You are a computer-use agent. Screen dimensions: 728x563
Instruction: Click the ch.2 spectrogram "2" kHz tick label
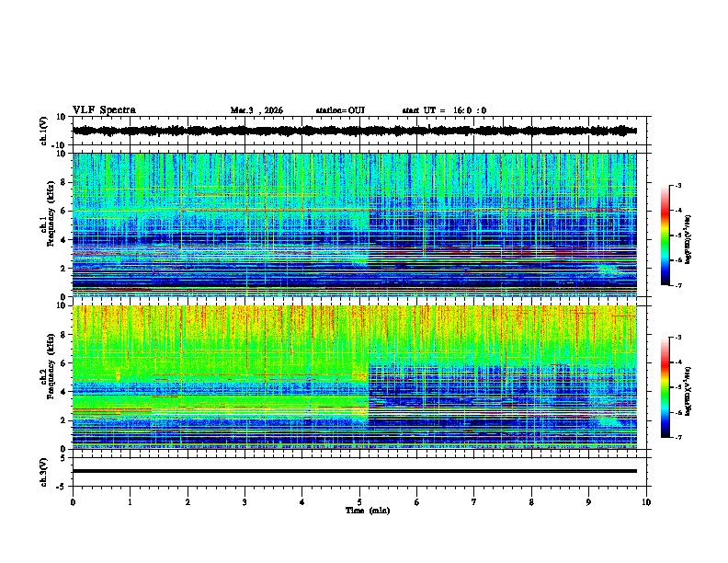[x=63, y=420]
